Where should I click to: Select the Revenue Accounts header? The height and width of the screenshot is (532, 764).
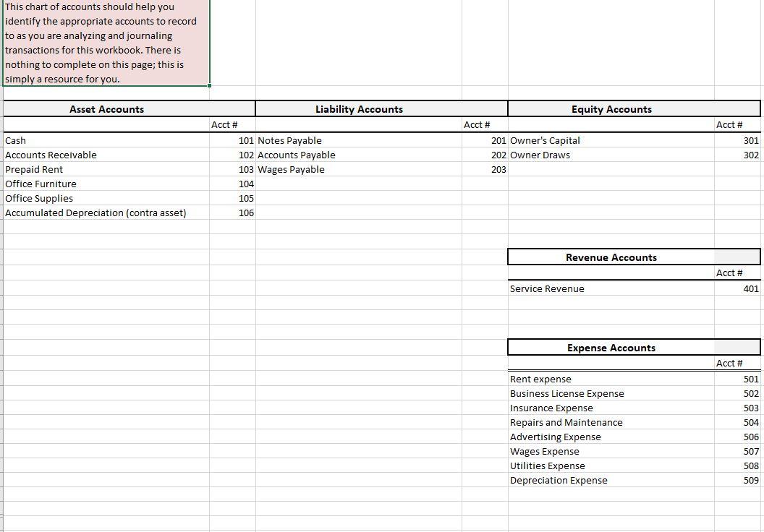(611, 257)
